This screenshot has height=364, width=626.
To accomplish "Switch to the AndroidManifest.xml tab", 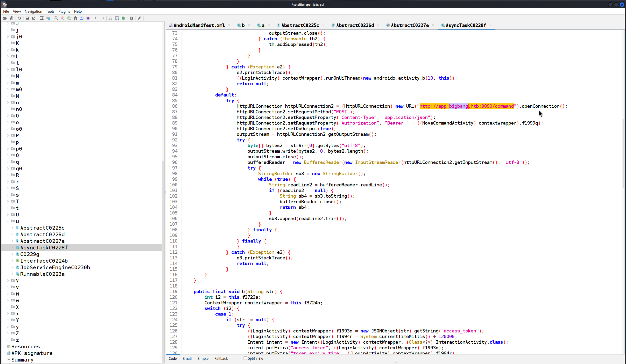I will coord(199,25).
